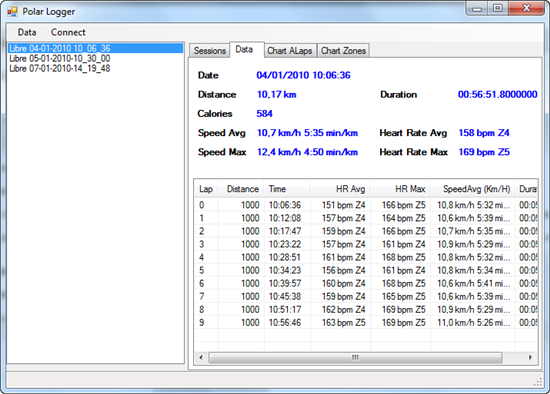550x394 pixels.
Task: Select lap 0 row number
Action: (x=201, y=205)
